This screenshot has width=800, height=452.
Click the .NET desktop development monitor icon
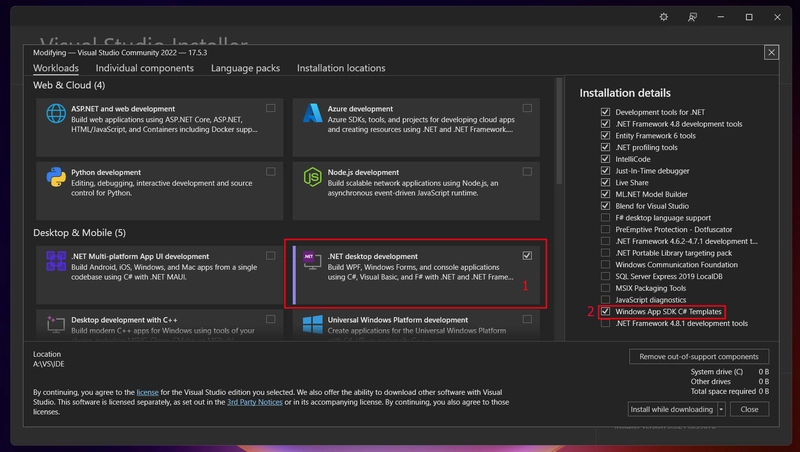[x=312, y=261]
